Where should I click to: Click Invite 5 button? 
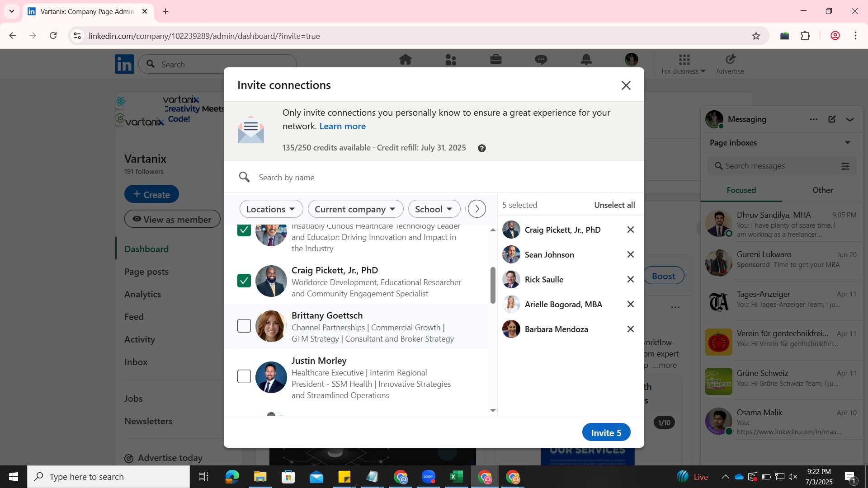606,432
